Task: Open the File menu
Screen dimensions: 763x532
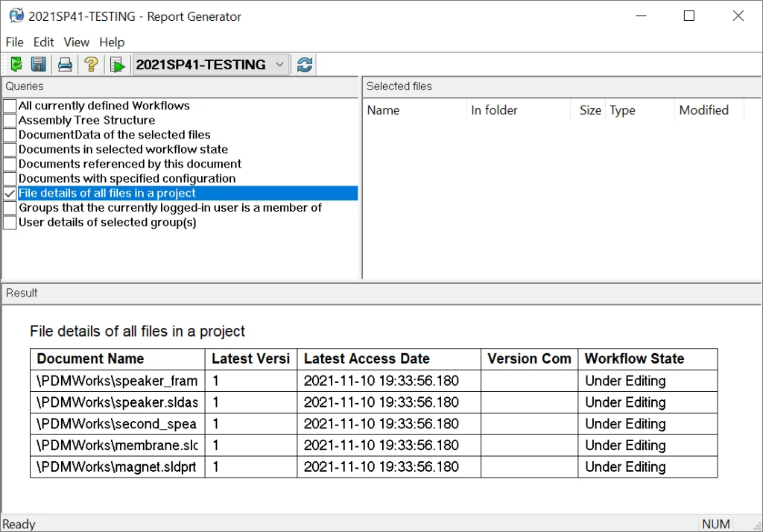Action: [x=15, y=42]
